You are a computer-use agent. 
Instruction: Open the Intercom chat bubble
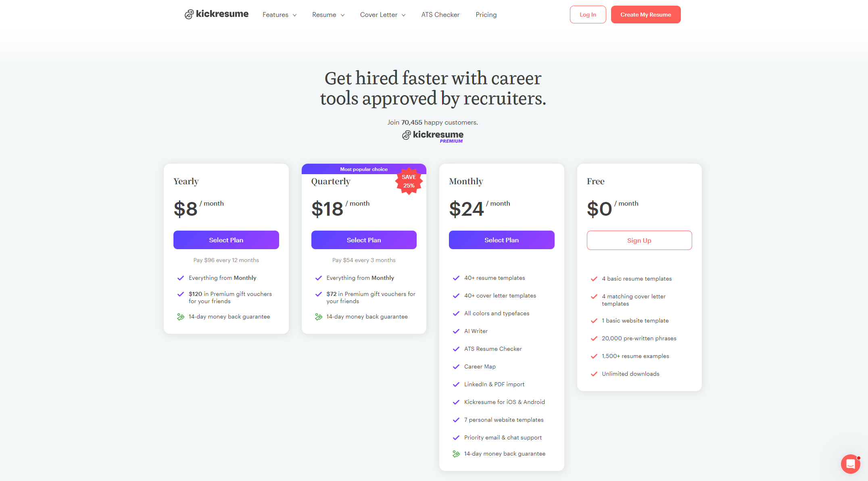(851, 464)
